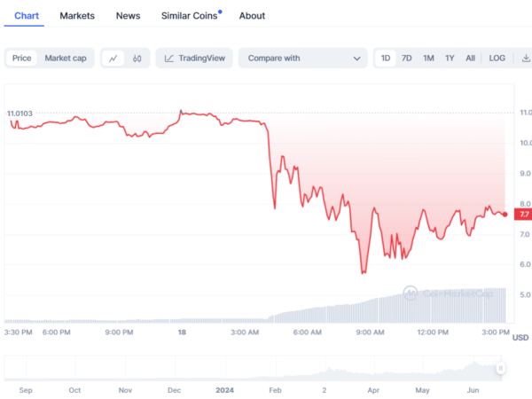This screenshot has height=399, width=532.
Task: Click the blue dot on Similar Coins
Action: pyautogui.click(x=220, y=12)
